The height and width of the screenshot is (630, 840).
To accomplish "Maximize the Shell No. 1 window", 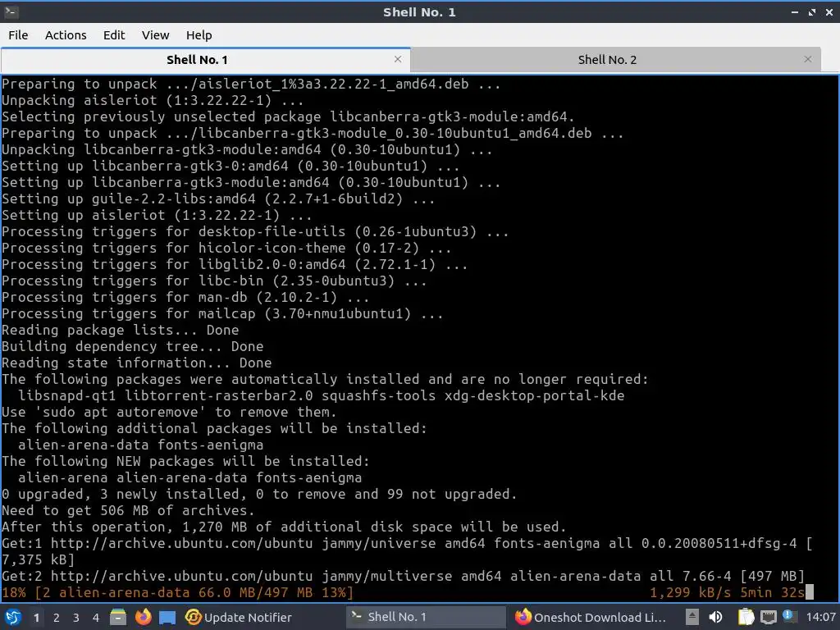I will coord(811,11).
